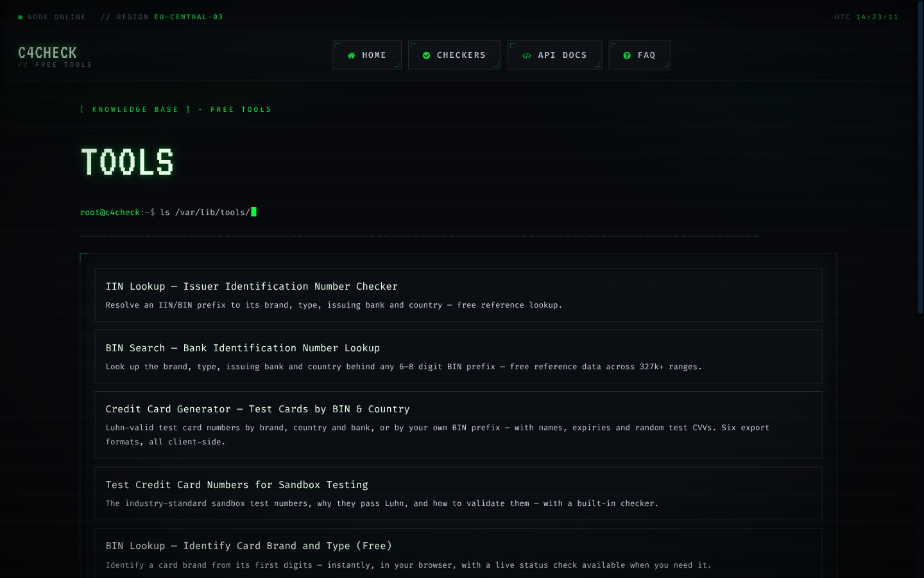This screenshot has height=578, width=924.
Task: Click the TOOLS page heading
Action: pos(127,162)
